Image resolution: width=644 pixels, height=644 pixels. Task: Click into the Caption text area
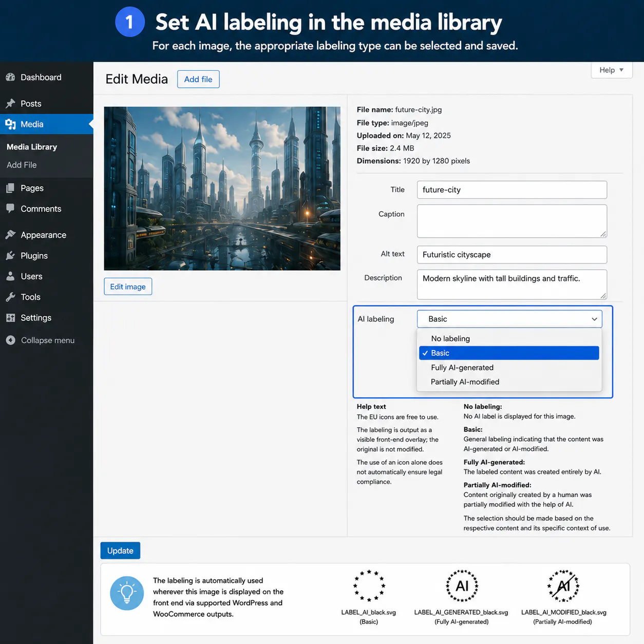coord(512,221)
